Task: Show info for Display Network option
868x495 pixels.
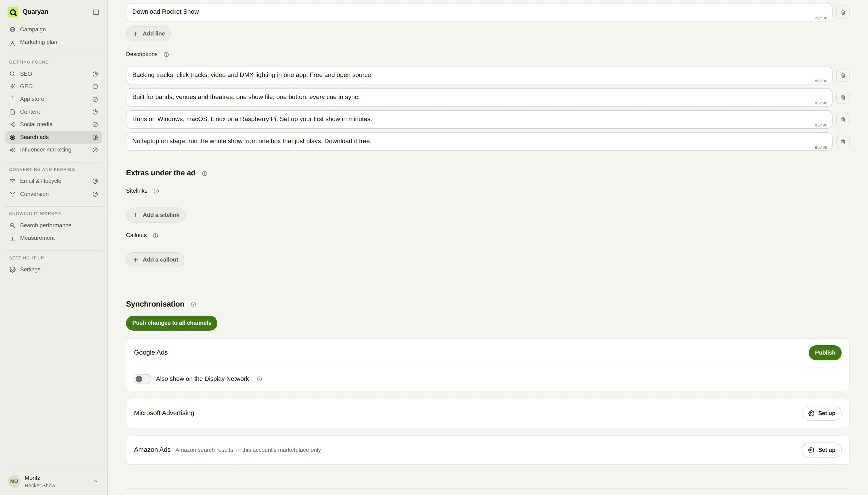Action: coord(259,379)
